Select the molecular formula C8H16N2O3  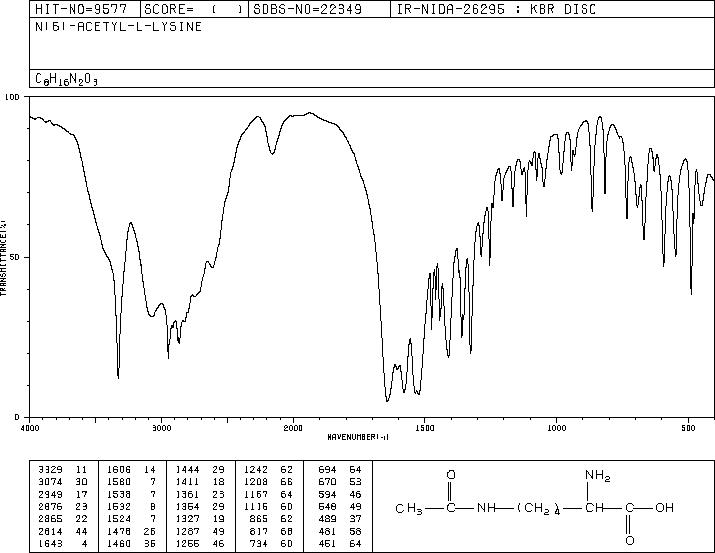[x=67, y=79]
